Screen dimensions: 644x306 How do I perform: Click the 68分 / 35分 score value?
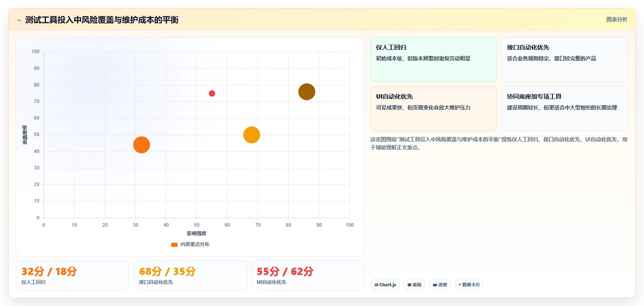167,271
